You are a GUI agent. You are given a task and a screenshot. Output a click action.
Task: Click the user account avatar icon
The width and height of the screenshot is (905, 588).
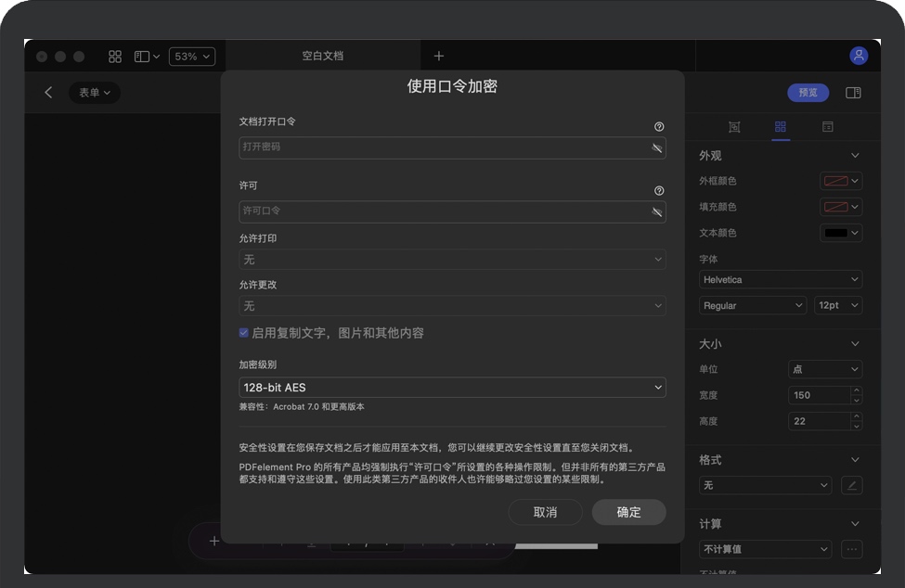(859, 56)
